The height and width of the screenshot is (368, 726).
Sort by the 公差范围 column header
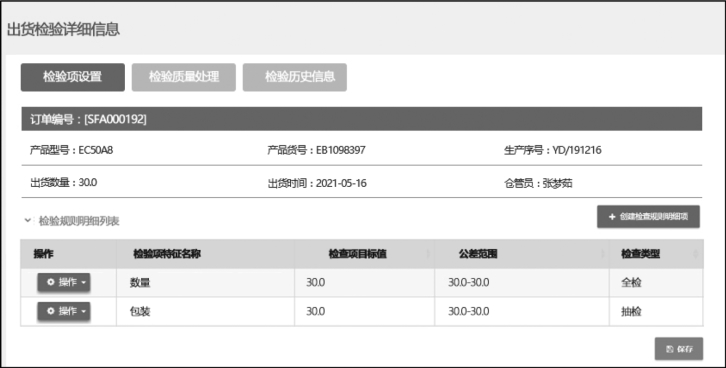(522, 254)
